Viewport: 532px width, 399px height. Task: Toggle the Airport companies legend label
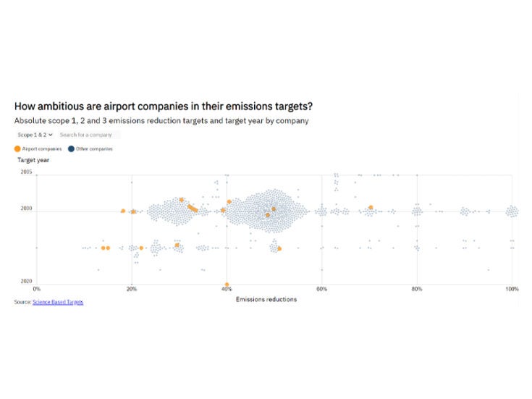tap(42, 148)
